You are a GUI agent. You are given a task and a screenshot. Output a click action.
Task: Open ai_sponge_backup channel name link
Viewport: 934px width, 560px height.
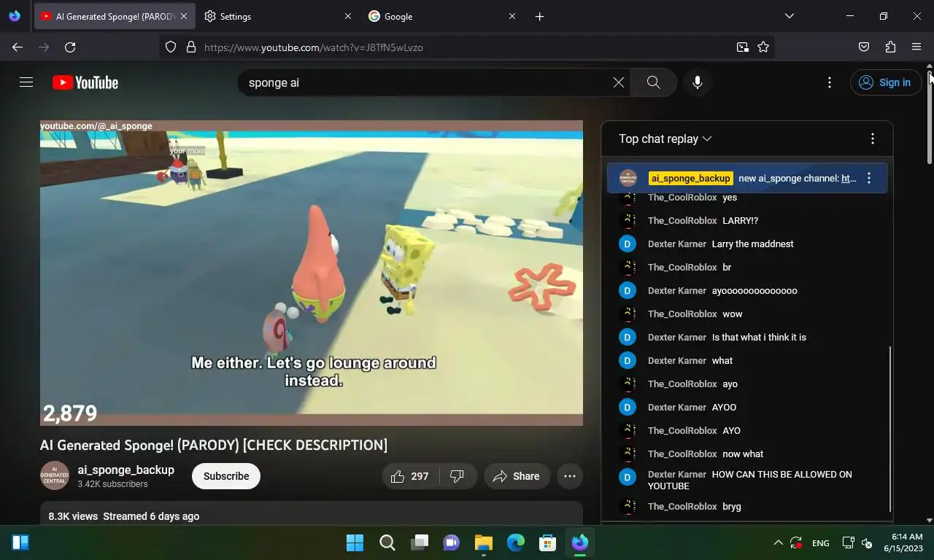tap(126, 470)
